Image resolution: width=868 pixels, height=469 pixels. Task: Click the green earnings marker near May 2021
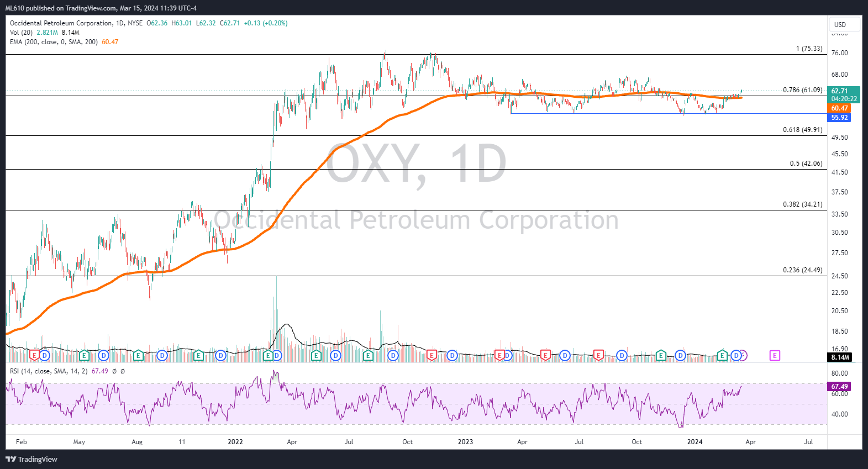(84, 355)
